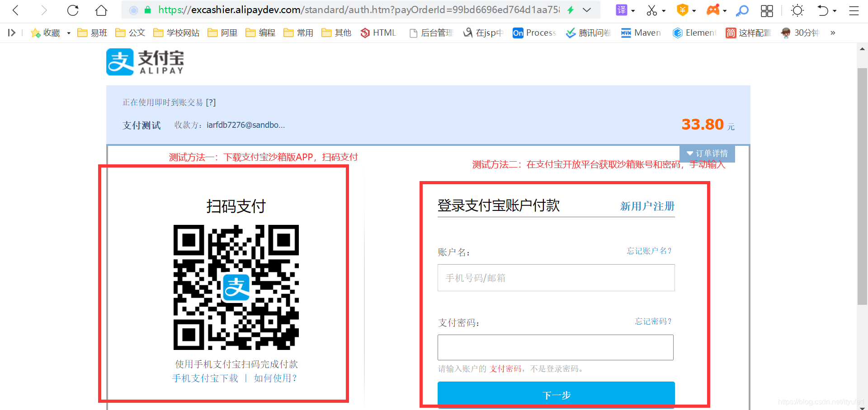The height and width of the screenshot is (410, 868).
Task: Open the scissors screenshot tool
Action: pos(651,10)
